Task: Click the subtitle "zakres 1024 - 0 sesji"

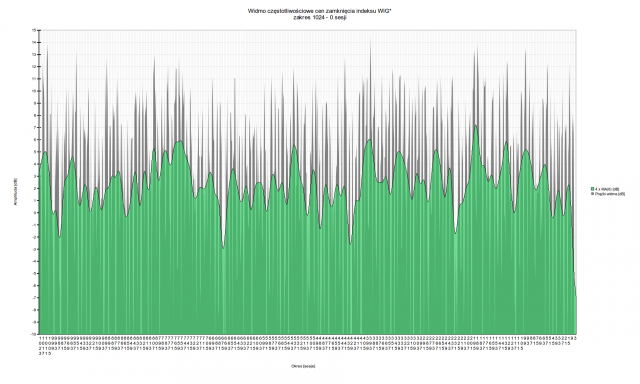Action: point(320,18)
